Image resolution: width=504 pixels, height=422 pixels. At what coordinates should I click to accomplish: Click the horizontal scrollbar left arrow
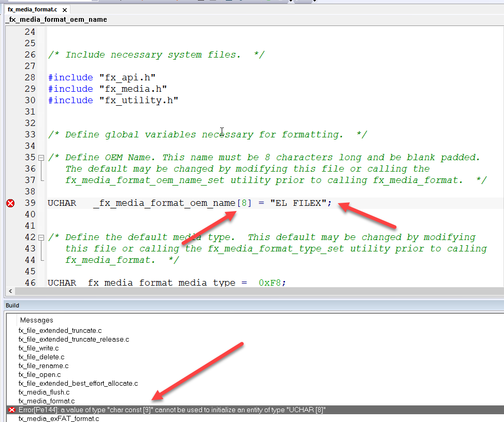point(10,291)
